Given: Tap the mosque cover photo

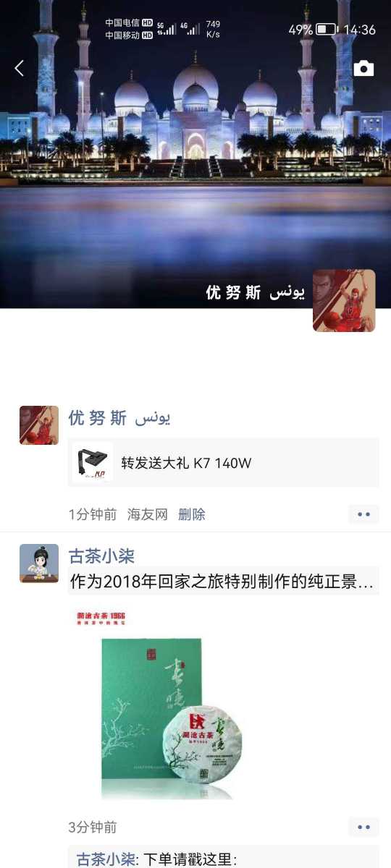Looking at the screenshot, I should 195,154.
